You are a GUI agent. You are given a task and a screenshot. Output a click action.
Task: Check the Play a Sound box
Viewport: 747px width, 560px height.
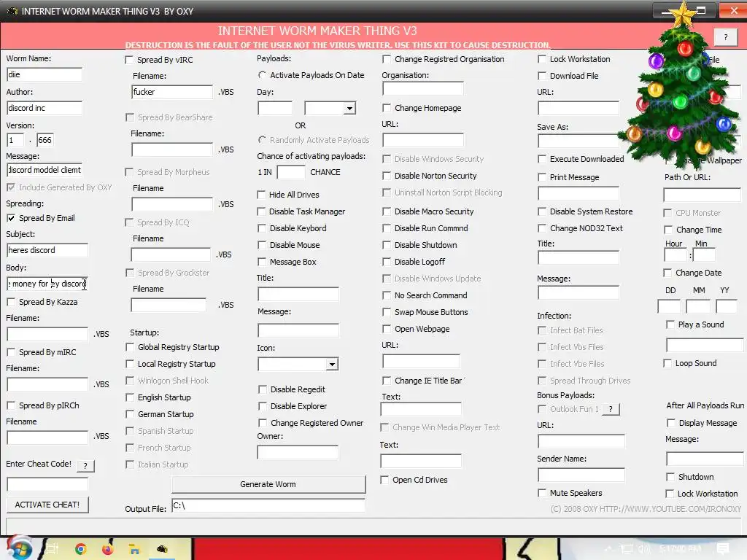[670, 324]
